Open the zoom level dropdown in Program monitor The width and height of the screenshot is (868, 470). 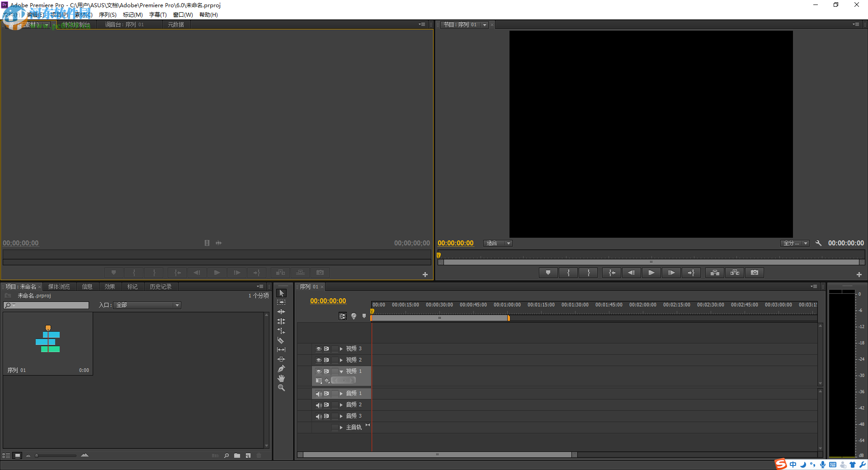498,243
